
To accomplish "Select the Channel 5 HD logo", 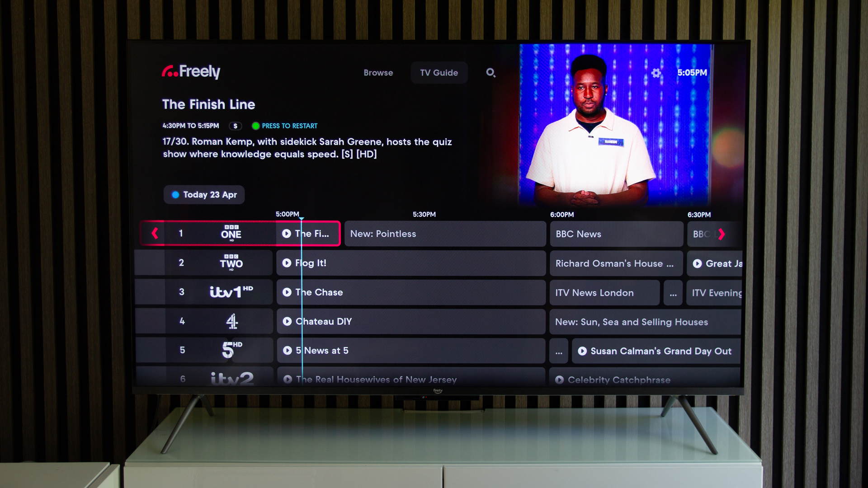I will tap(232, 350).
